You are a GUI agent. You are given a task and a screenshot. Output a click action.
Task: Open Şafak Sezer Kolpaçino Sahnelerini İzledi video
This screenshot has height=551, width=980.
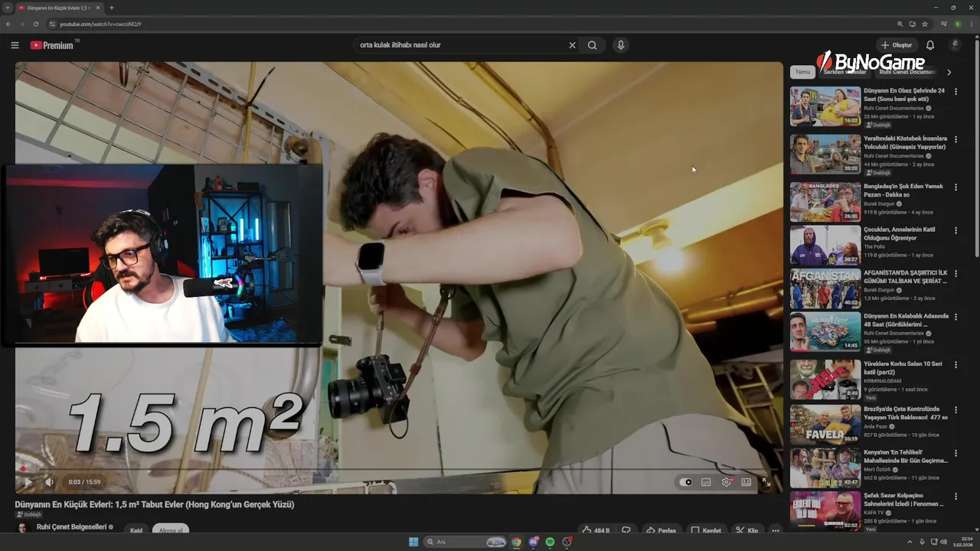pos(904,500)
